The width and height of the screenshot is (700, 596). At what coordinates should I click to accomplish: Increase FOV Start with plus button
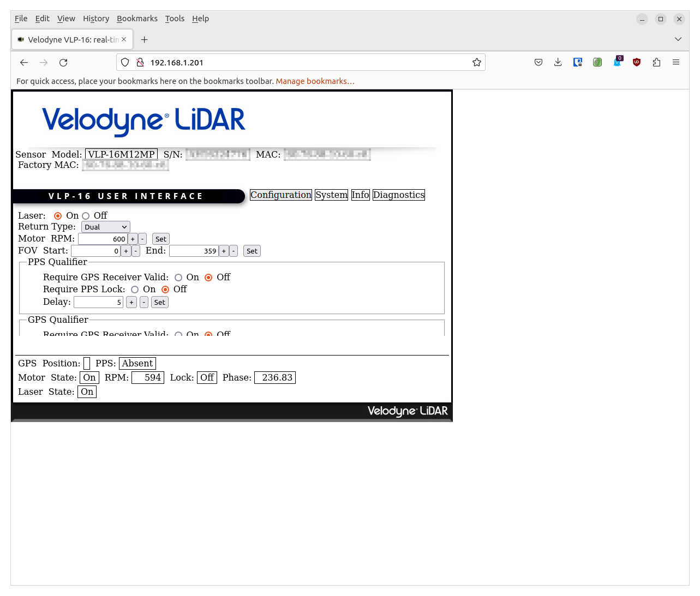126,251
